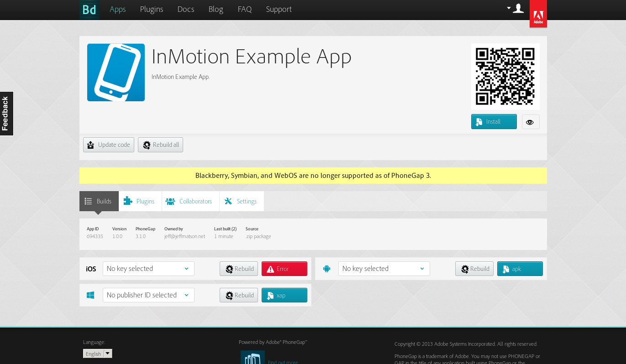Open Support in the top navigation
This screenshot has height=364, width=626.
pyautogui.click(x=279, y=9)
